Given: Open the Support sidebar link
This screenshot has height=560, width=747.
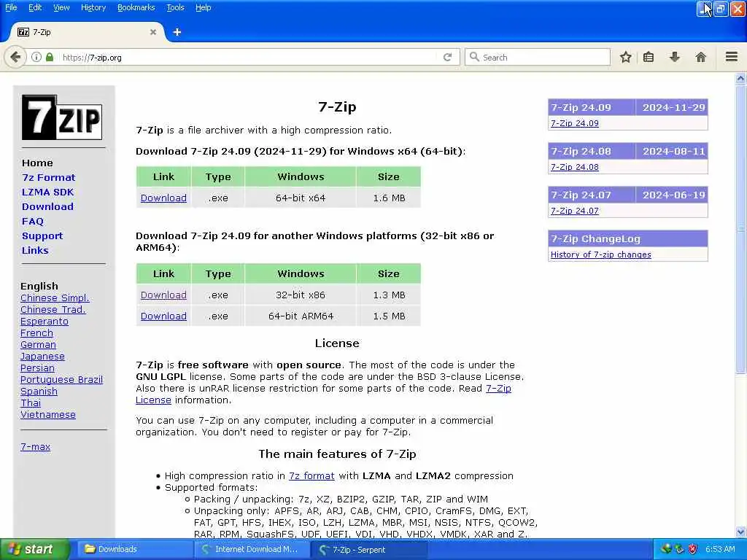Looking at the screenshot, I should coord(42,236).
